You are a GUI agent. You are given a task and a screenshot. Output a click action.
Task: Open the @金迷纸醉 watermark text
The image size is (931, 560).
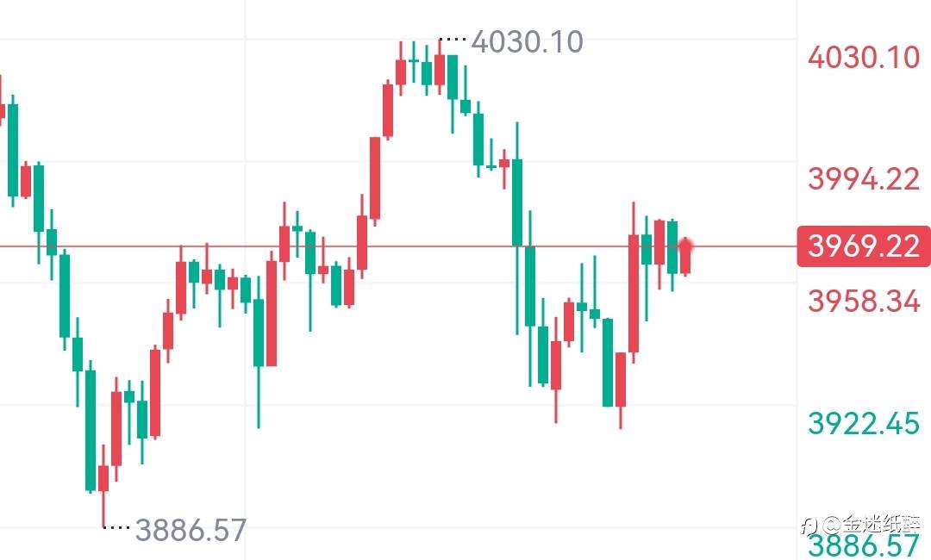point(871,523)
